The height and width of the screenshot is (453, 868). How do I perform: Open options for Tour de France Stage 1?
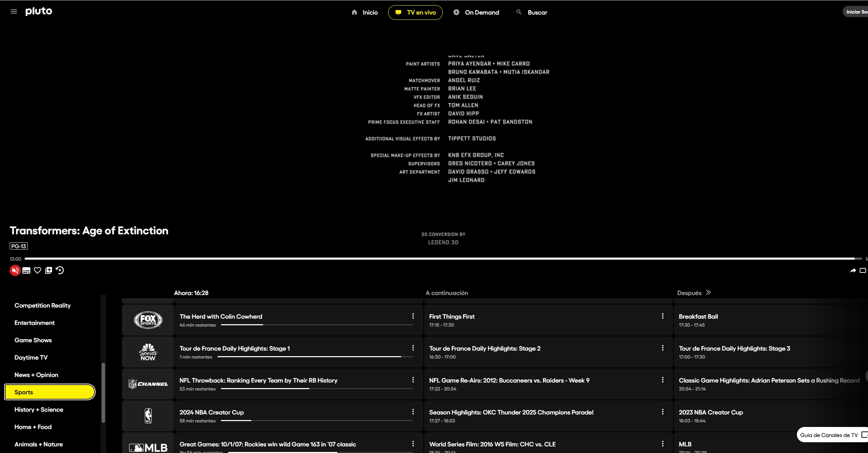[413, 348]
